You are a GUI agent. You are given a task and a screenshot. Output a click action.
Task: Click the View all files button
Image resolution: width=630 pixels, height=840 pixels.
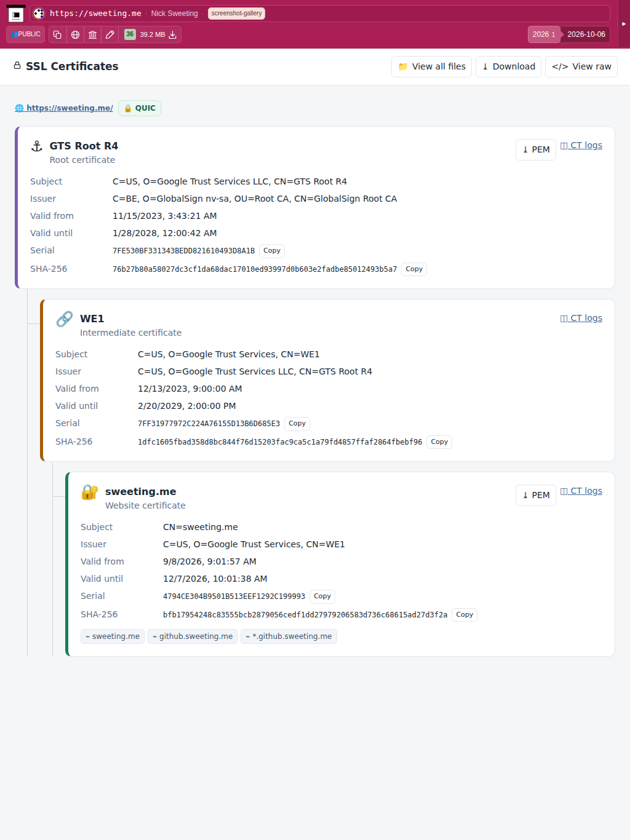(x=431, y=66)
